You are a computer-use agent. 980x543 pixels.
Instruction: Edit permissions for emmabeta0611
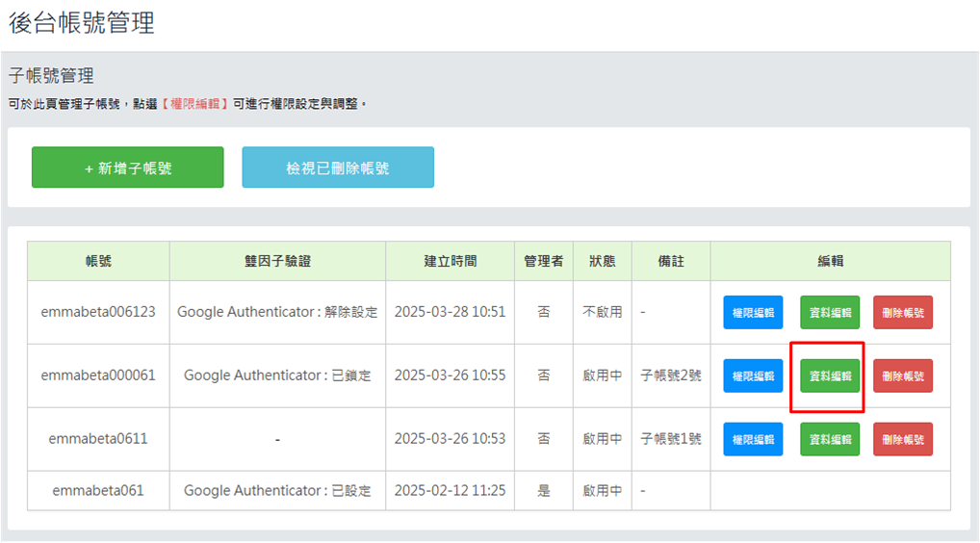(x=753, y=439)
